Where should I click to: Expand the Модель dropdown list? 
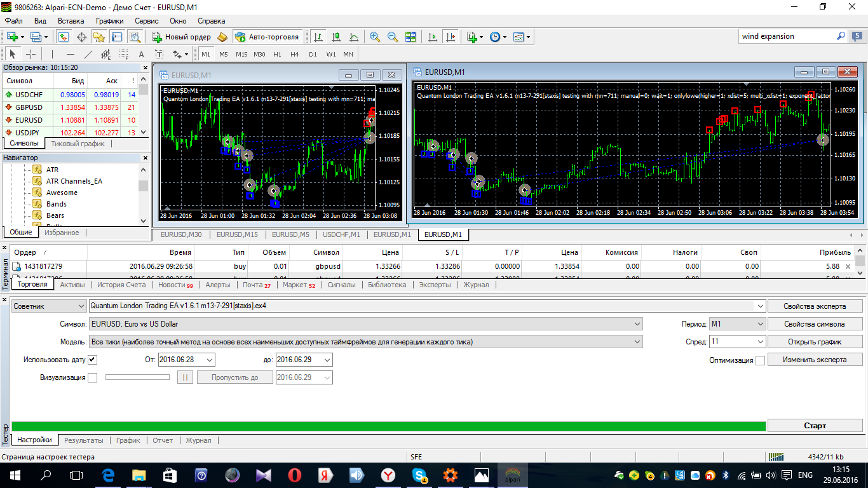tap(365, 342)
